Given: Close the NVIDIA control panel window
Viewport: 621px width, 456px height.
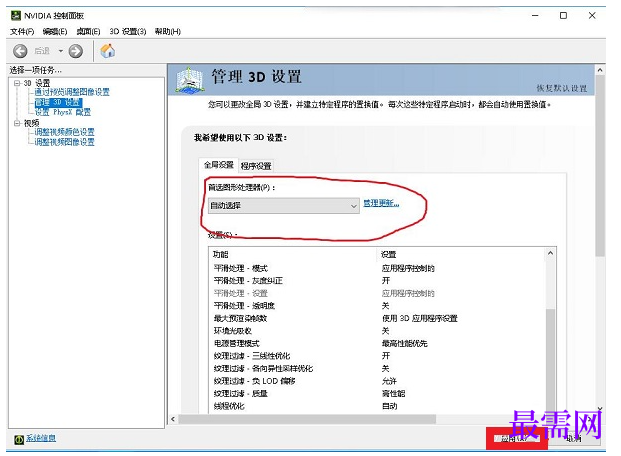Looking at the screenshot, I should pos(592,15).
